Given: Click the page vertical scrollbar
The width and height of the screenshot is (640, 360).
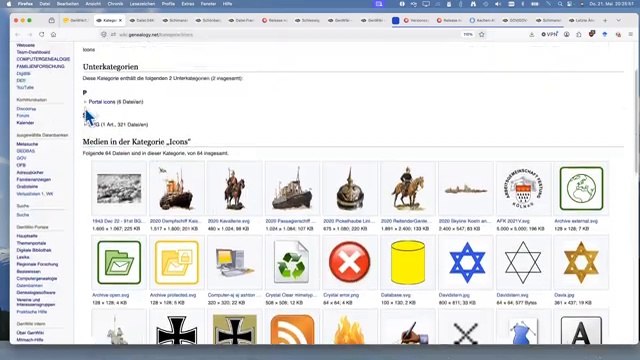Looking at the screenshot, I should 636,122.
